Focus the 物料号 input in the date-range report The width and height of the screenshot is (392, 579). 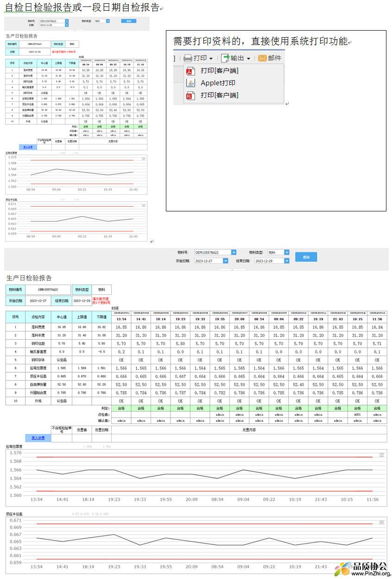point(213,253)
